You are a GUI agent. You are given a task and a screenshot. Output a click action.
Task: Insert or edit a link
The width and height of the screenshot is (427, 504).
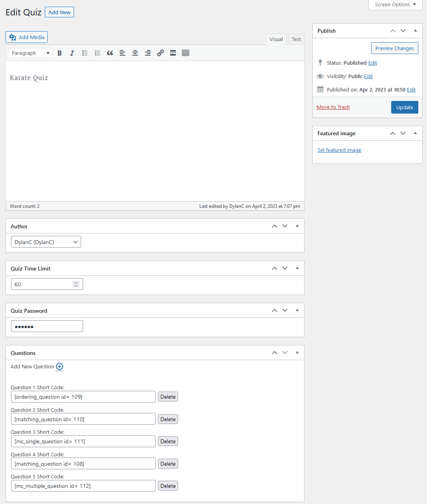tap(160, 53)
